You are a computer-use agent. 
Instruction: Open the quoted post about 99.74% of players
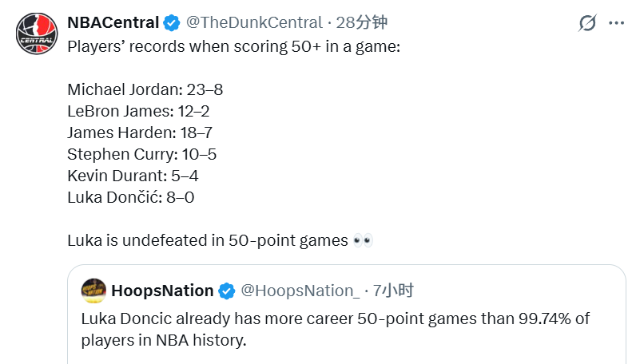[x=336, y=329]
